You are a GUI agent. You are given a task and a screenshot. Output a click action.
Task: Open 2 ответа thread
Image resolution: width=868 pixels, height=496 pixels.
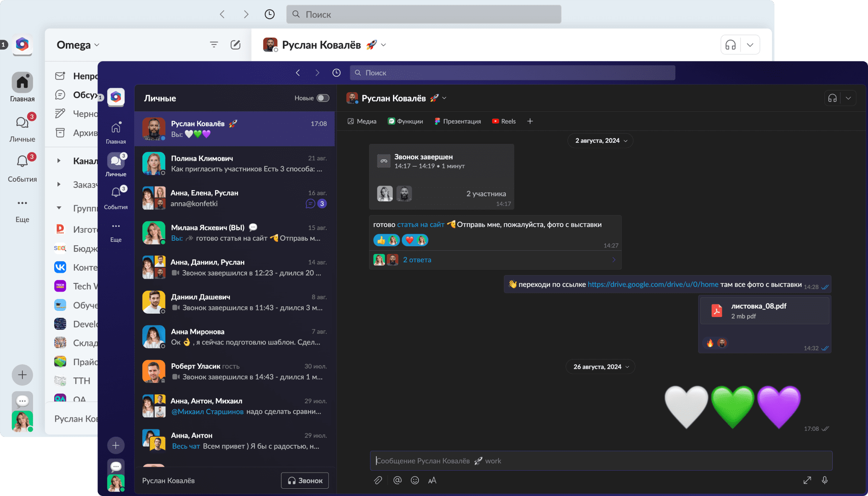click(417, 260)
